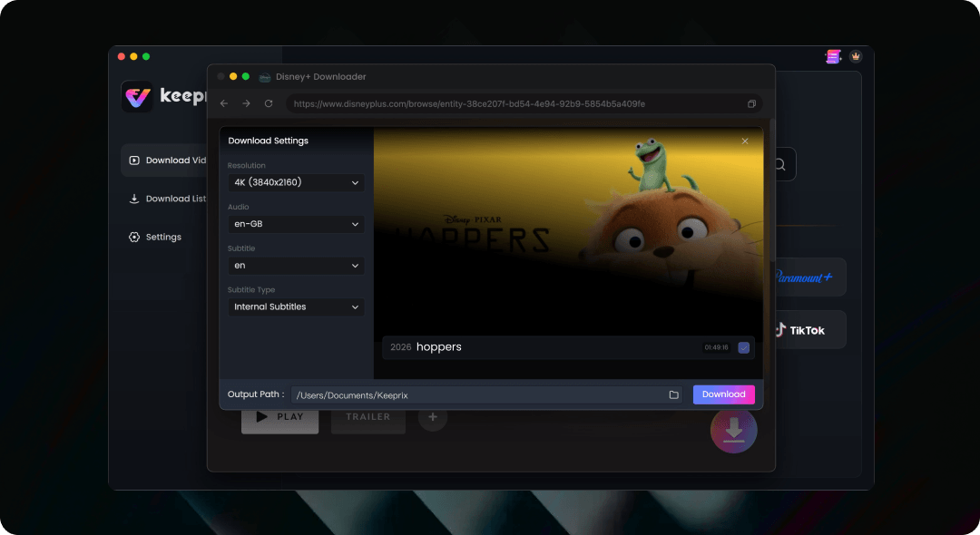Open the Resolution 4K dropdown

[x=296, y=182]
